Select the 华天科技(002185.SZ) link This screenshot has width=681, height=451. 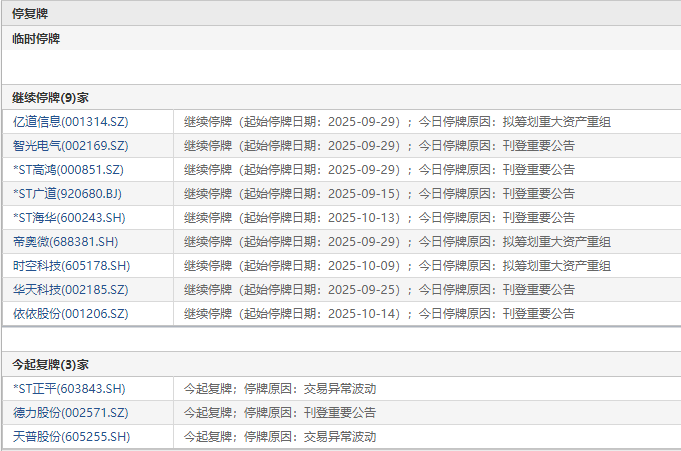pyautogui.click(x=71, y=289)
